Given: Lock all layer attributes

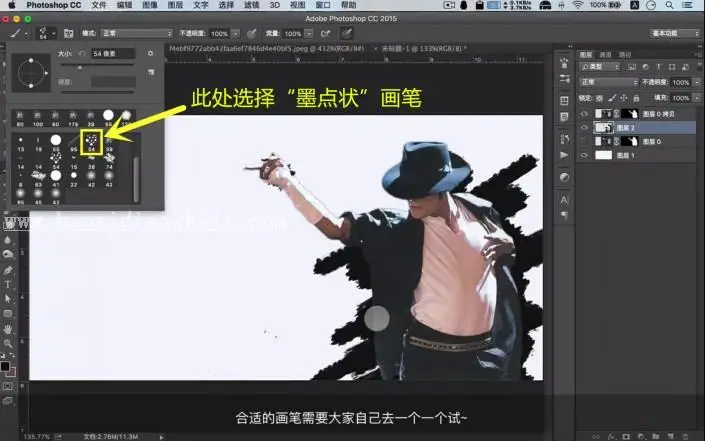Looking at the screenshot, I should (x=636, y=98).
